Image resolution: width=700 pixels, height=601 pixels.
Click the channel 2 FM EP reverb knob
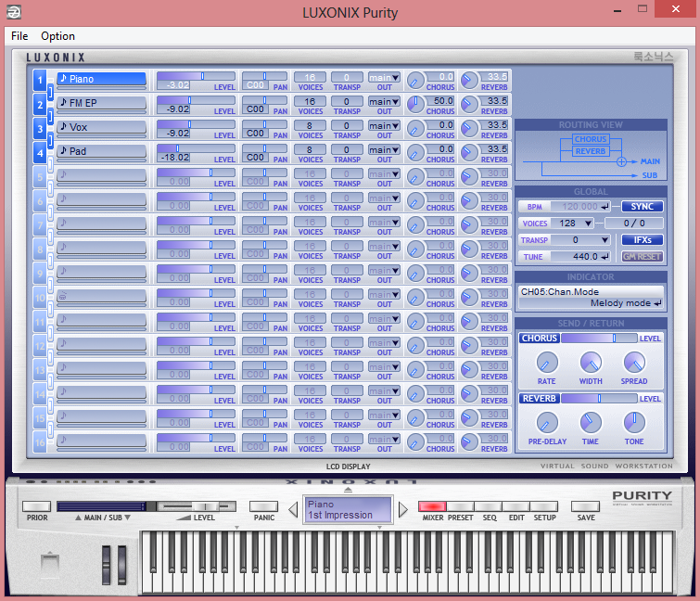coord(469,105)
